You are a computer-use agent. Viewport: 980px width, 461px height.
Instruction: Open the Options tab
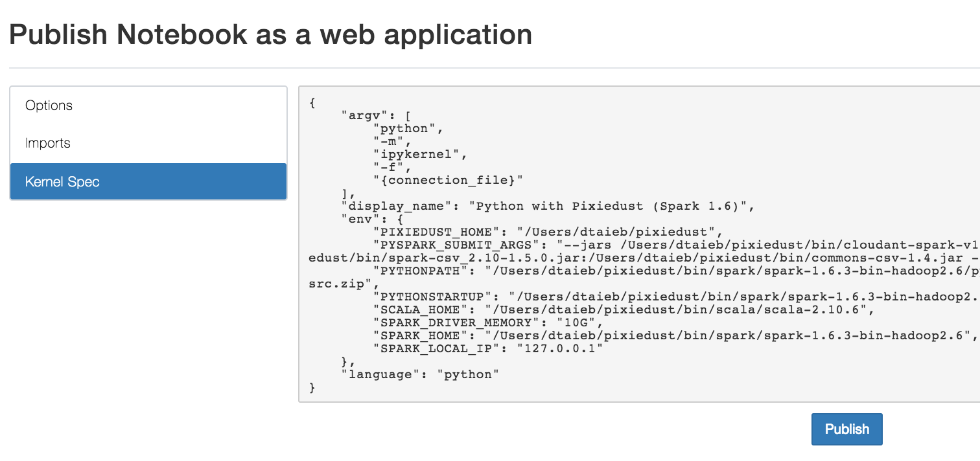pyautogui.click(x=148, y=106)
